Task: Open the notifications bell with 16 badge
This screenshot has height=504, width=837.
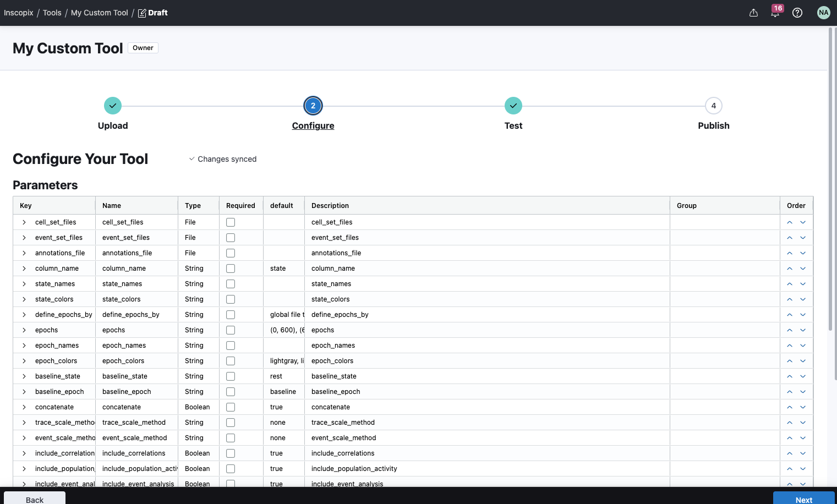Action: click(x=775, y=13)
